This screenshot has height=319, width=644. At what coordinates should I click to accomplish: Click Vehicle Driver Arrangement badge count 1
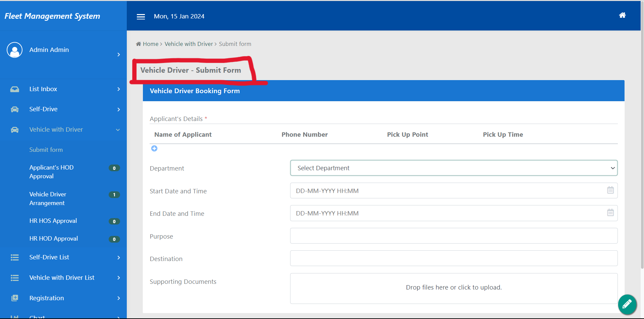pyautogui.click(x=114, y=195)
